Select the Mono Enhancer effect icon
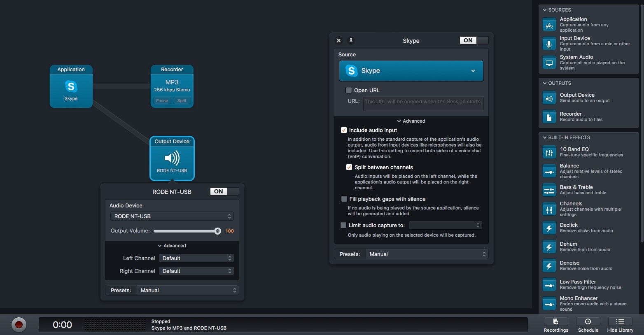Image resolution: width=644 pixels, height=335 pixels. click(549, 304)
